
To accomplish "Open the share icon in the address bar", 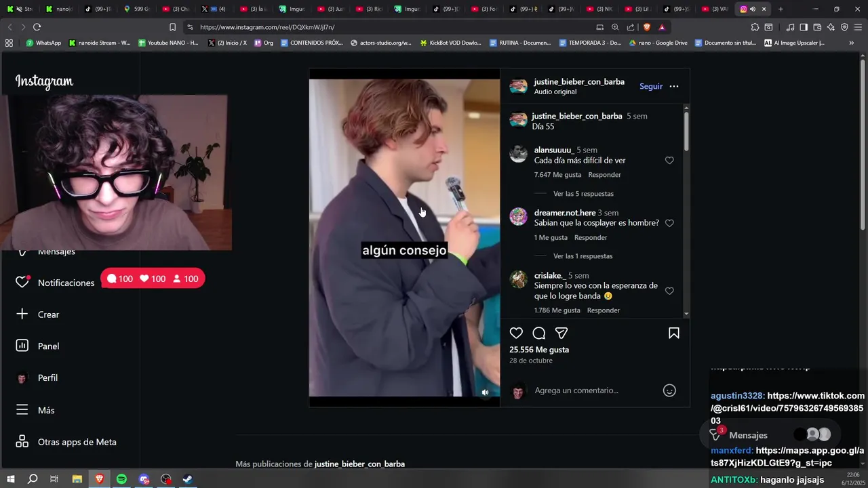I will 631,27.
